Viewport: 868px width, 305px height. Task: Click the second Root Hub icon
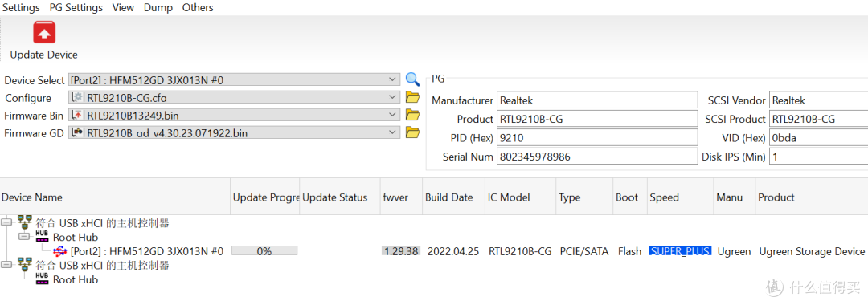[x=42, y=279]
